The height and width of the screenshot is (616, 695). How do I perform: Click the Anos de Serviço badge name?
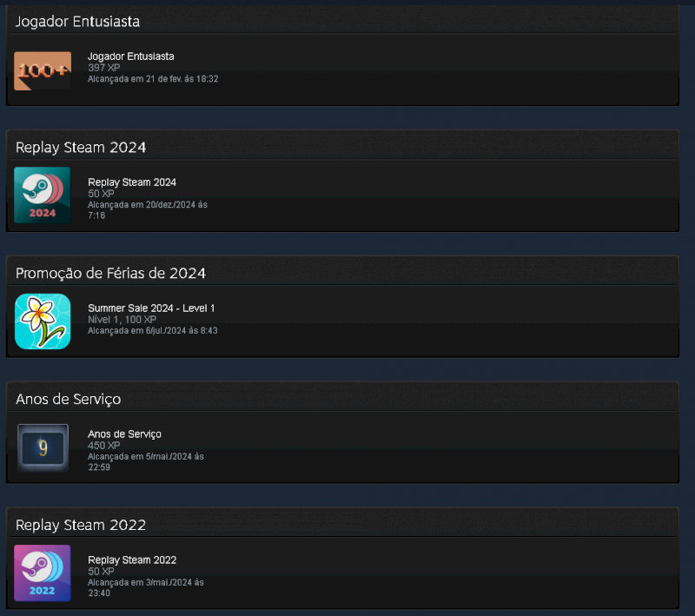point(124,434)
